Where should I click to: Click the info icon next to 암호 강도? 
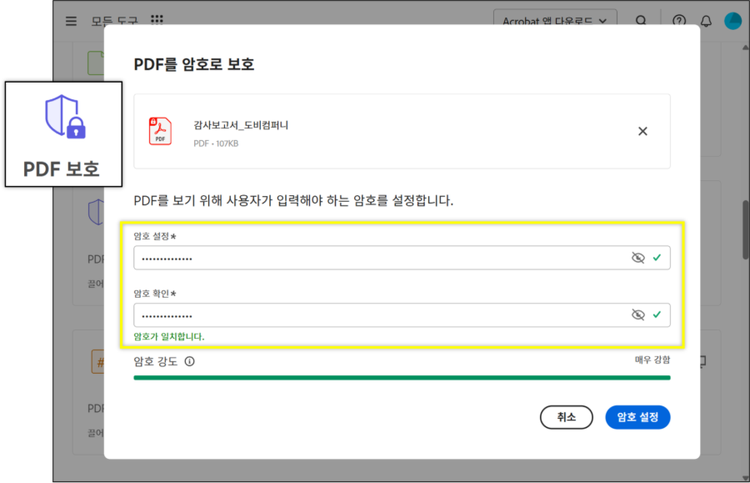(189, 362)
